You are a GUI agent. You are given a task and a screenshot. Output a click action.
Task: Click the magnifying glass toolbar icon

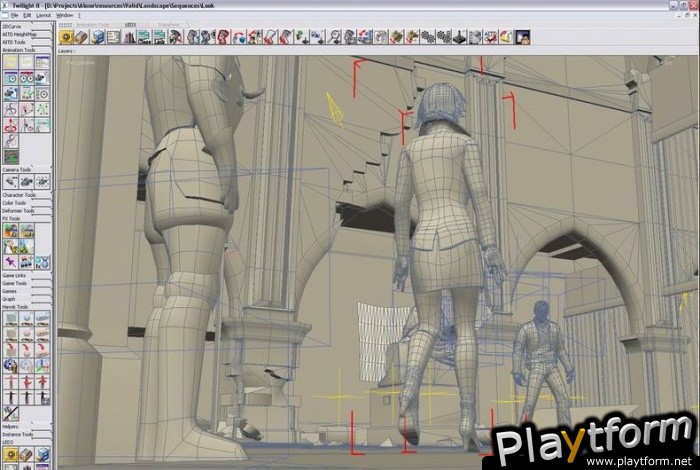coord(334,37)
